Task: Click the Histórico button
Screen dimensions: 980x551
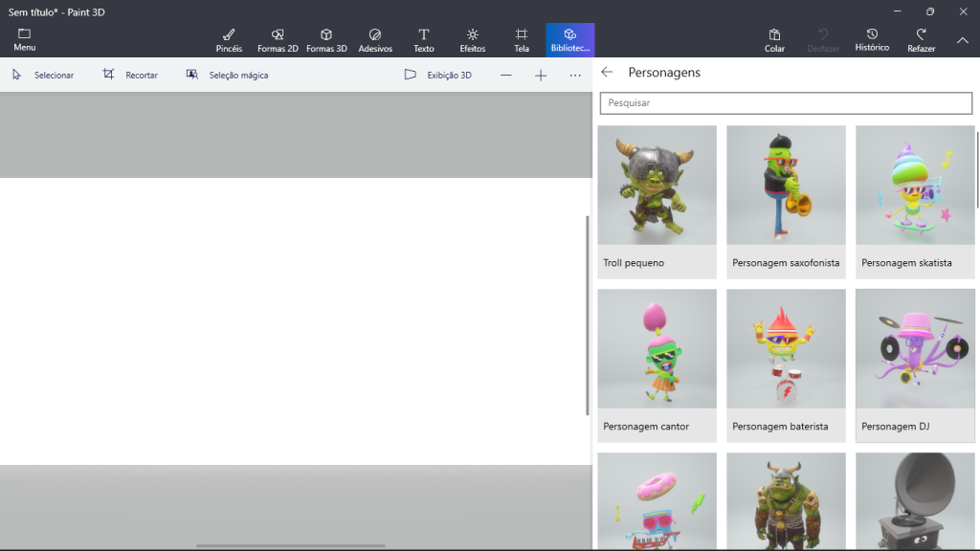Action: point(872,37)
